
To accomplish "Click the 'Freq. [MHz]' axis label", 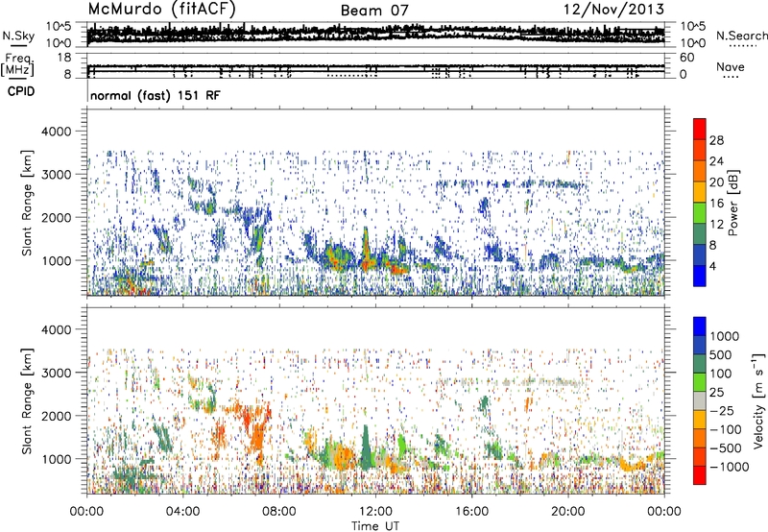I will 17,65.
